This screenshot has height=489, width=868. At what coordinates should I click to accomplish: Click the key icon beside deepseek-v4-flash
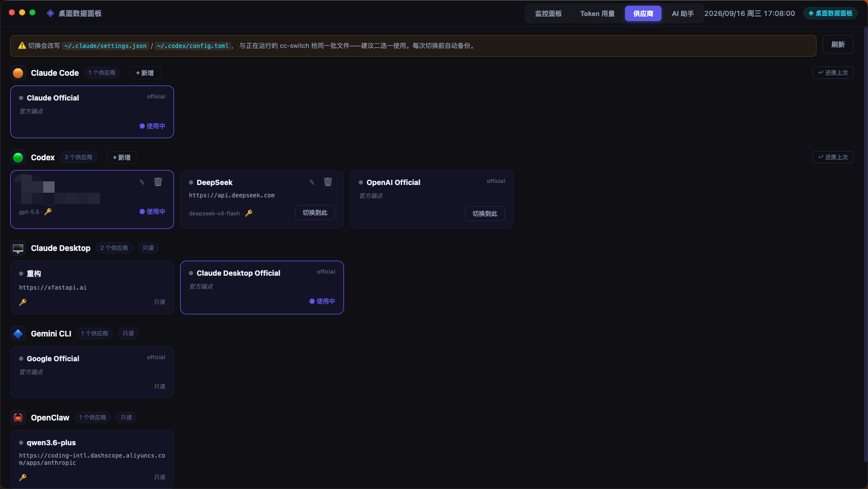coord(249,213)
